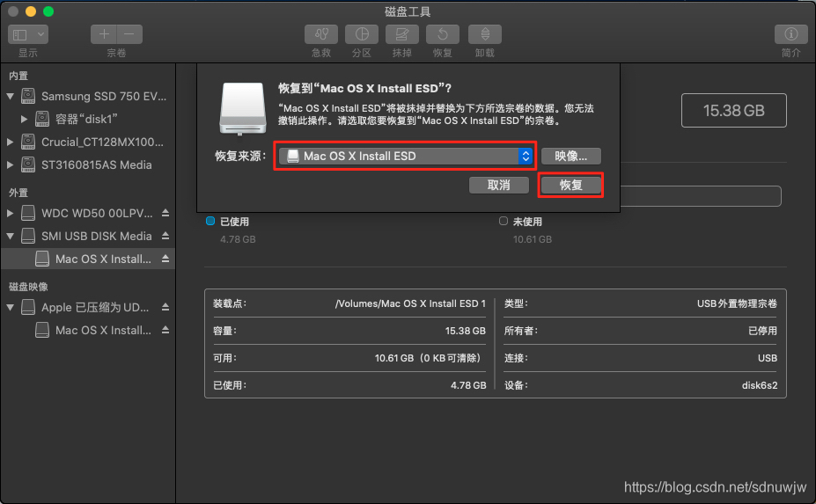Eject SMI USB DISK Media
Viewport: 816px width, 504px height.
165,236
